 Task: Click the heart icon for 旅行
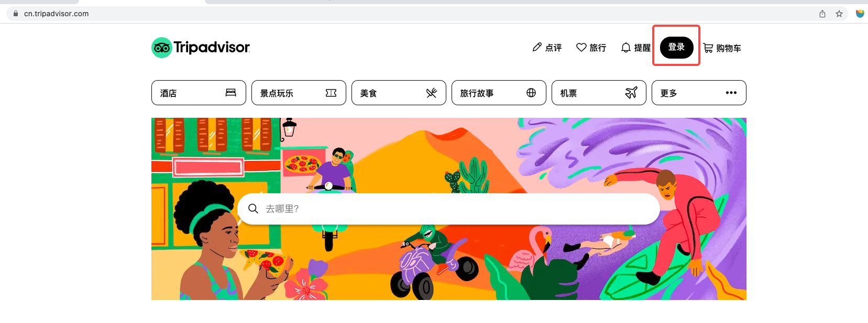(581, 47)
